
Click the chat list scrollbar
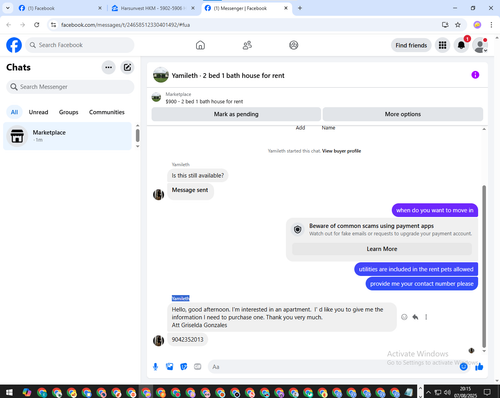pos(137,136)
